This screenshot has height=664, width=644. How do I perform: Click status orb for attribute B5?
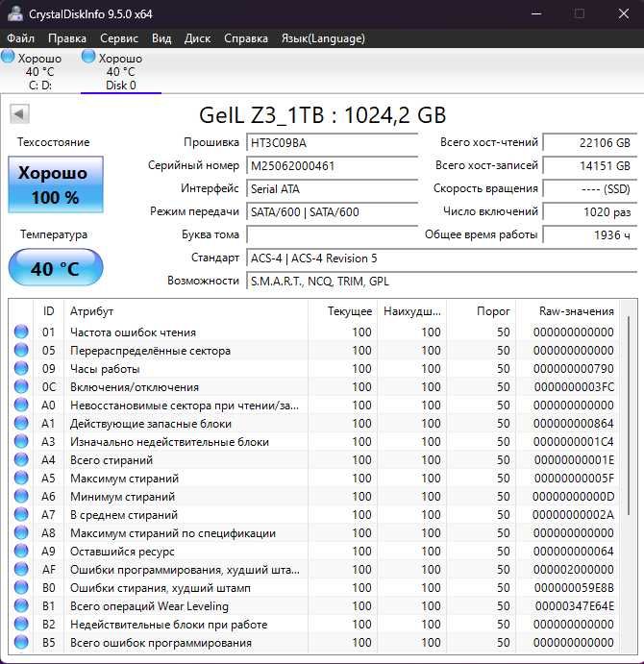click(x=21, y=642)
